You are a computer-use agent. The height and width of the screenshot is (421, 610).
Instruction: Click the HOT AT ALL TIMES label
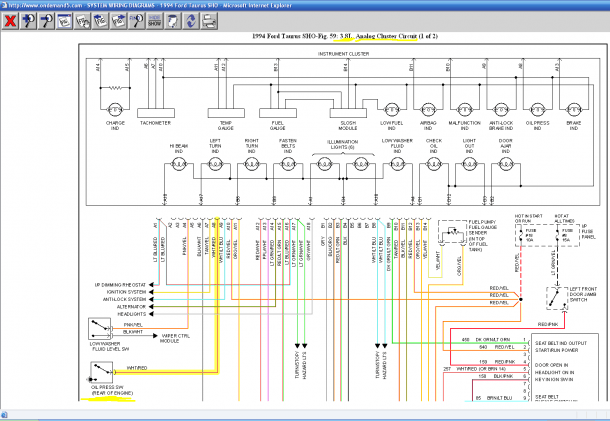[564, 218]
